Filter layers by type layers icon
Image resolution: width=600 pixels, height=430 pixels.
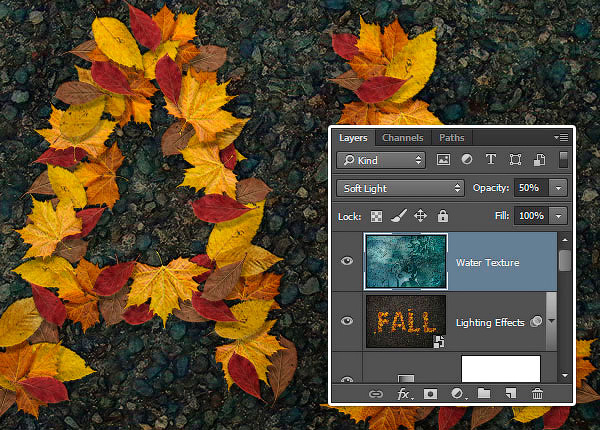[491, 159]
